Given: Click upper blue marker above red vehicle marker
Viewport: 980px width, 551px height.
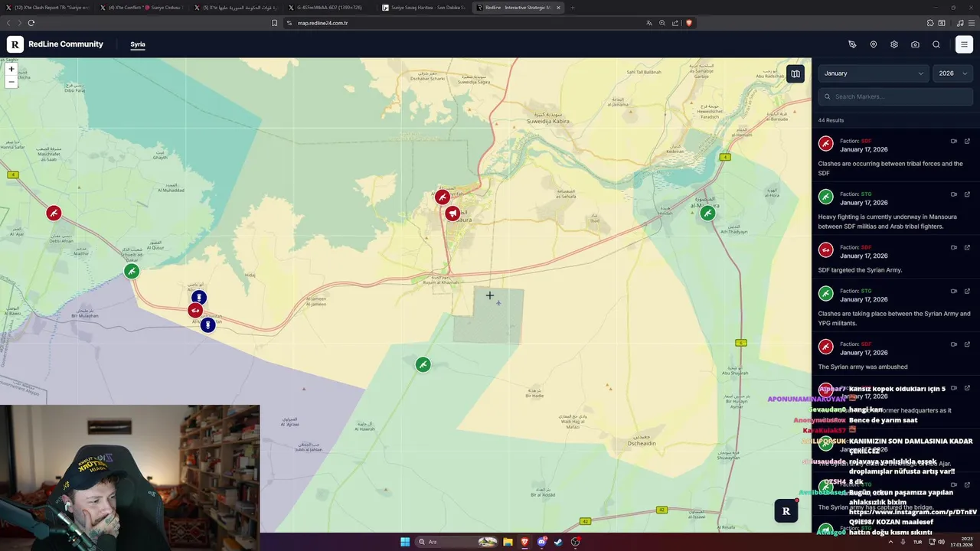Looking at the screenshot, I should click(199, 298).
